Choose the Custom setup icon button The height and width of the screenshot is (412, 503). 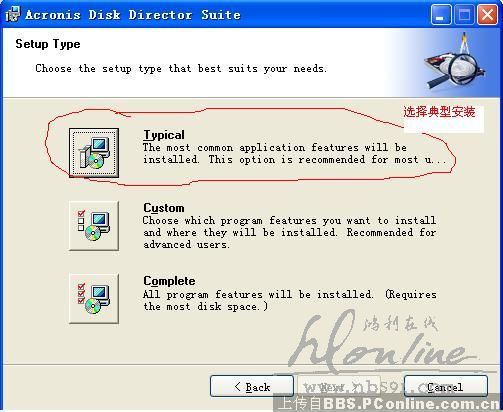tap(94, 226)
